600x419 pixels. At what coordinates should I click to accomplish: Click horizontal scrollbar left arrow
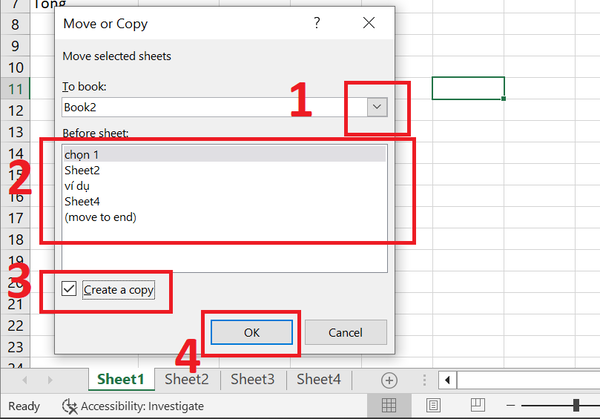(447, 380)
